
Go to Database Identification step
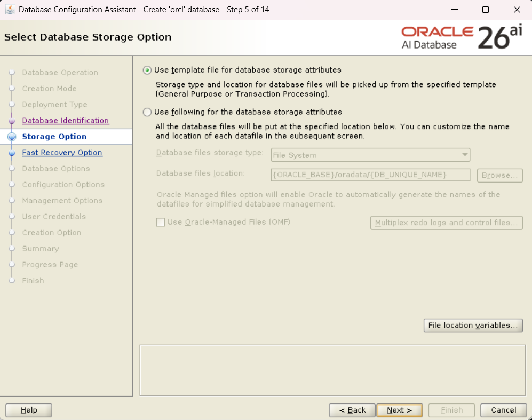click(65, 121)
